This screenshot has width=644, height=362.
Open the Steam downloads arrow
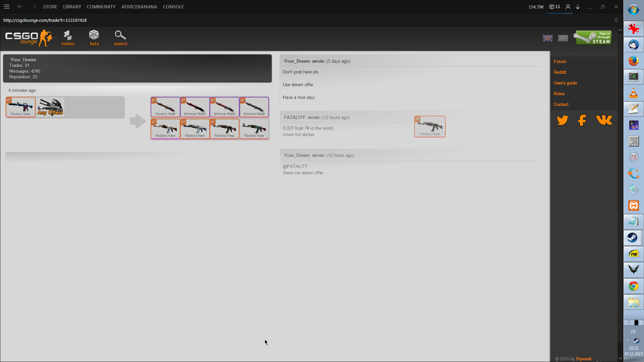click(578, 7)
